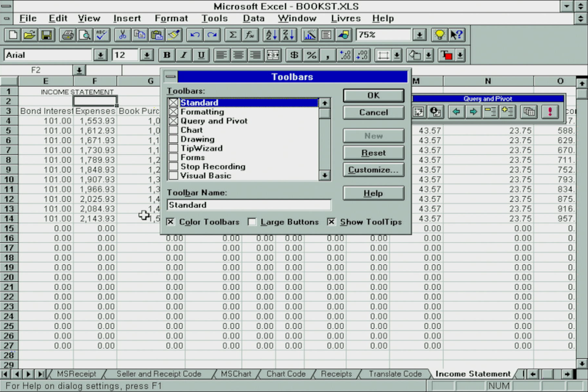Open the font size dropdown

146,55
